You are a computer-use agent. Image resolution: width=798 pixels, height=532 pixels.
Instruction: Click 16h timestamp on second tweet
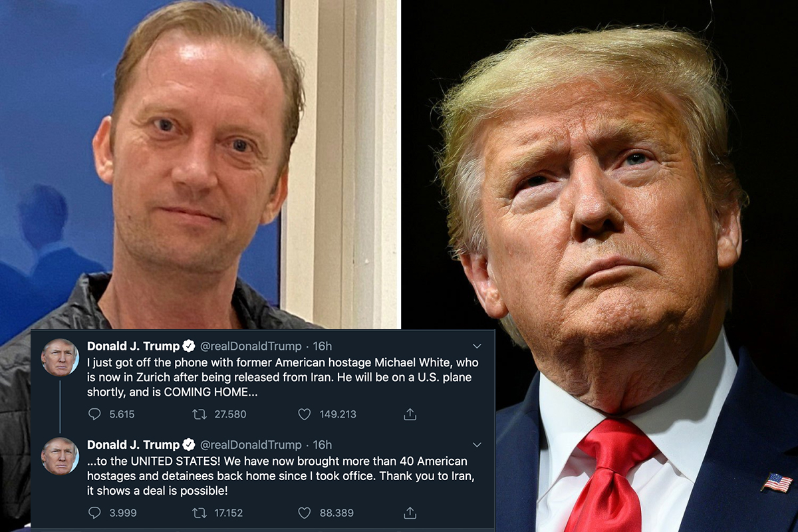[323, 444]
